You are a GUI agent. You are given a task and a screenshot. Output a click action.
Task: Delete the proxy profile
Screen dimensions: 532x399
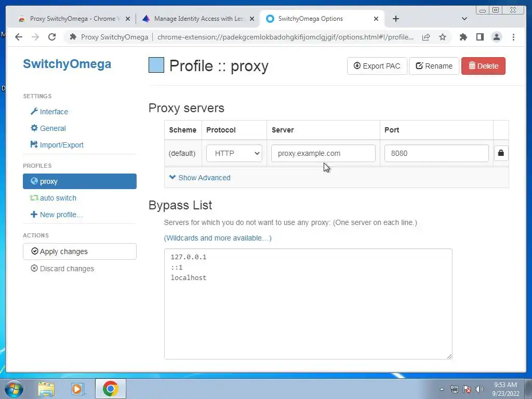tap(483, 66)
